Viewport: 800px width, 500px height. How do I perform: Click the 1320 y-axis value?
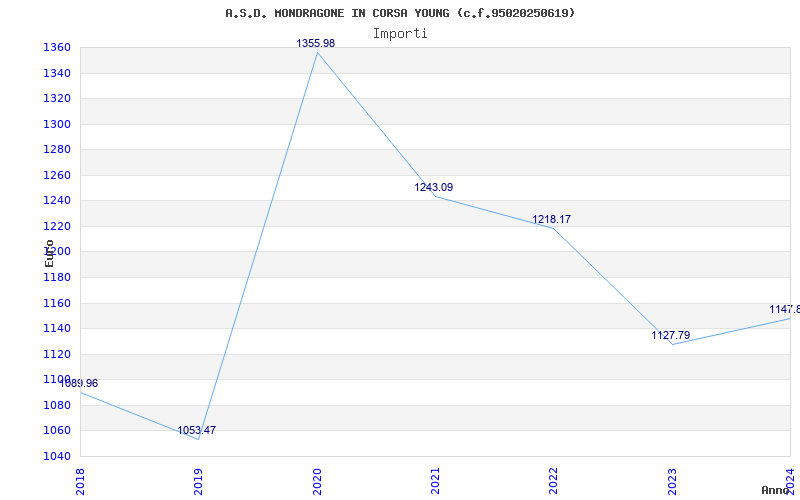click(57, 98)
